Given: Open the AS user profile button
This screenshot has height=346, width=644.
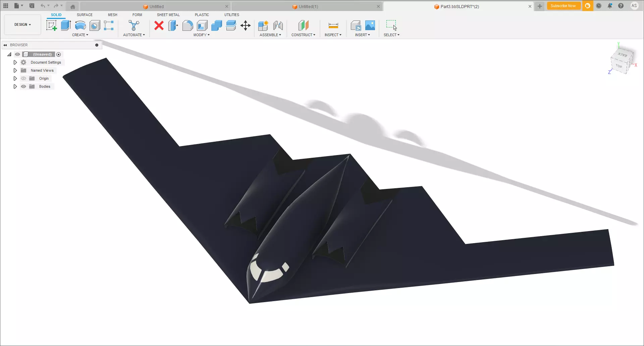Looking at the screenshot, I should click(x=634, y=6).
